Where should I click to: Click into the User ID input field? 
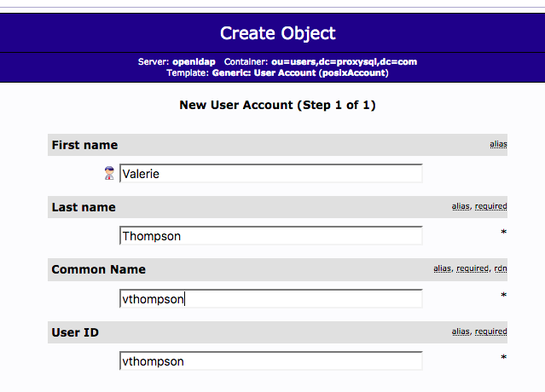pos(271,361)
